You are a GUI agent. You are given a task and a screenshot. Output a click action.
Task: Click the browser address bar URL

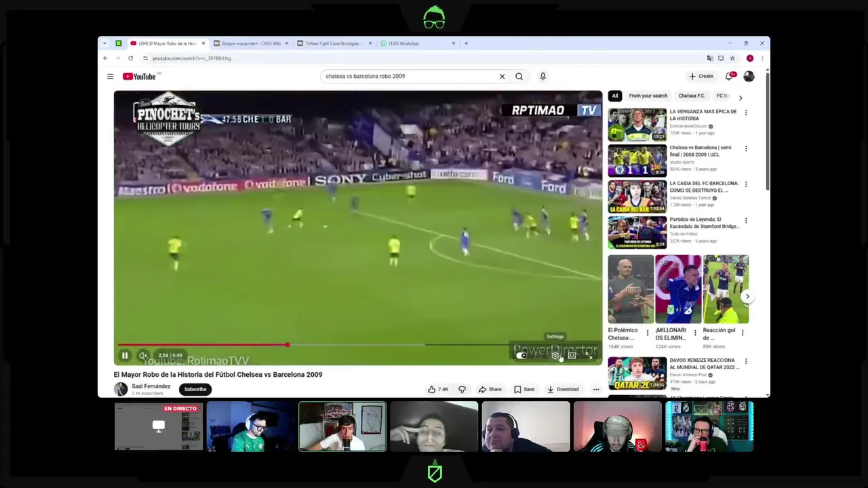click(x=191, y=58)
